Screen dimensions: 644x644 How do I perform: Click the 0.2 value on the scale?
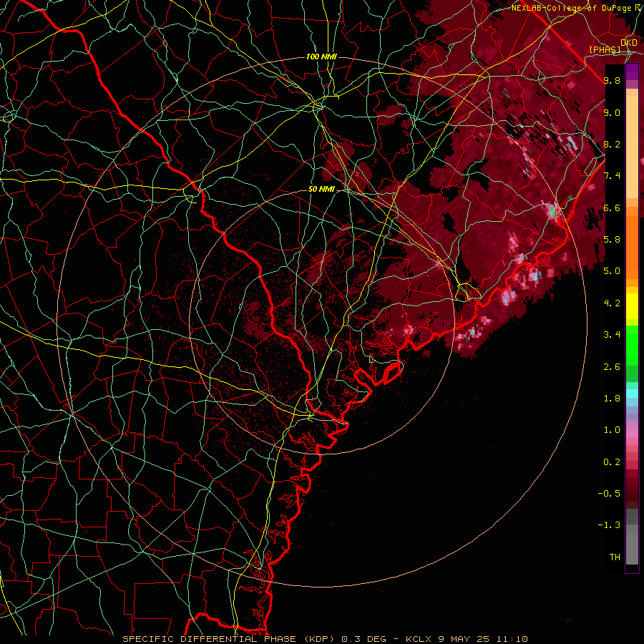click(x=612, y=462)
